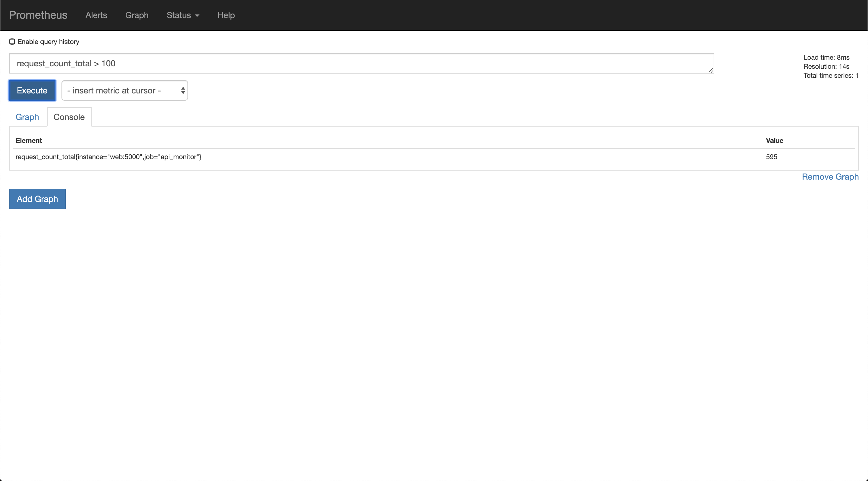Image resolution: width=868 pixels, height=481 pixels.
Task: Click the Resolution: 14s stat
Action: pyautogui.click(x=826, y=66)
